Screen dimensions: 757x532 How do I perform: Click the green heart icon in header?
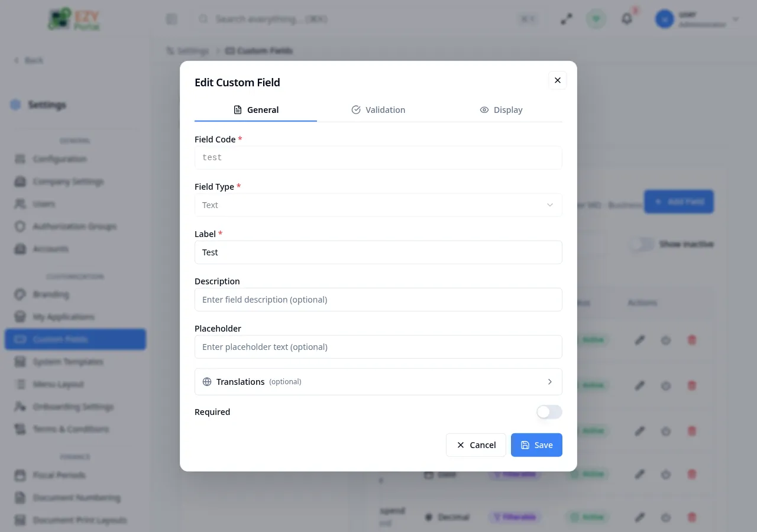coord(596,20)
